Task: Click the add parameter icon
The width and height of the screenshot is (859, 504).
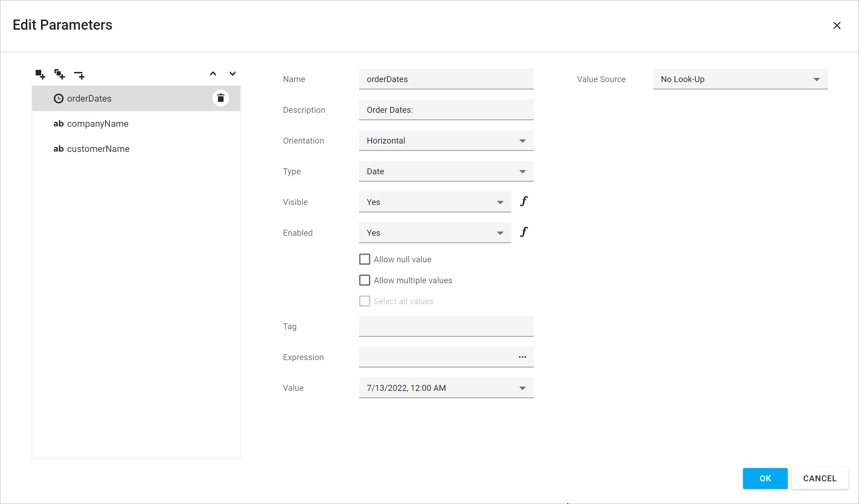Action: [x=40, y=74]
